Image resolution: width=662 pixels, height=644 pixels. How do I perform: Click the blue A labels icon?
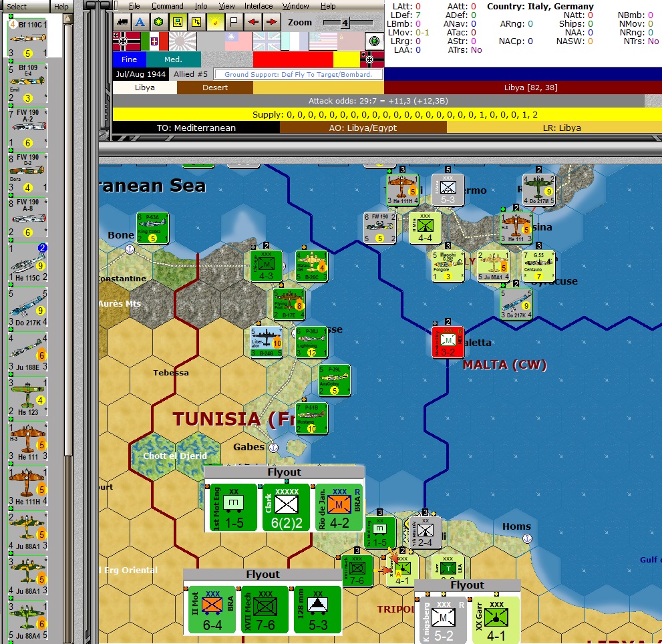coord(140,22)
